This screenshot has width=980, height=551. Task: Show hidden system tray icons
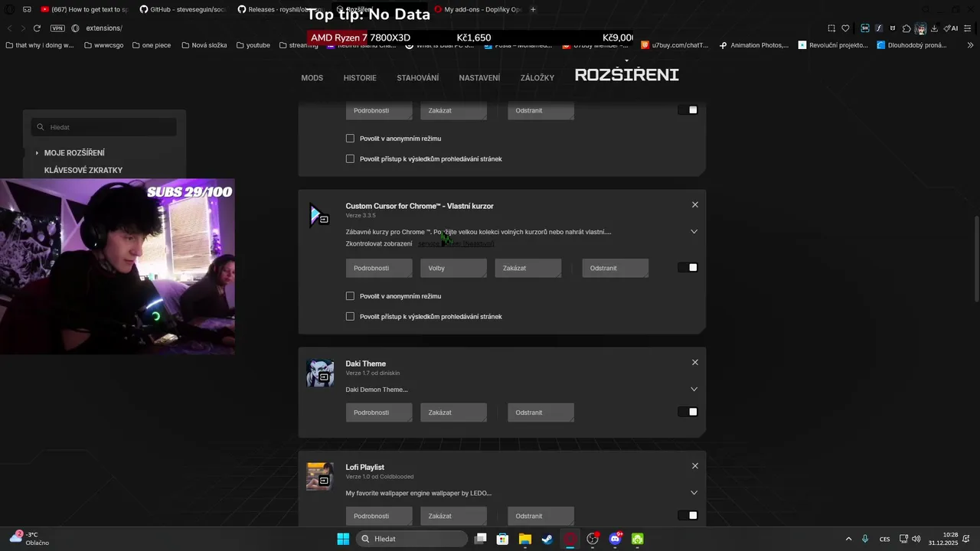[x=848, y=539]
